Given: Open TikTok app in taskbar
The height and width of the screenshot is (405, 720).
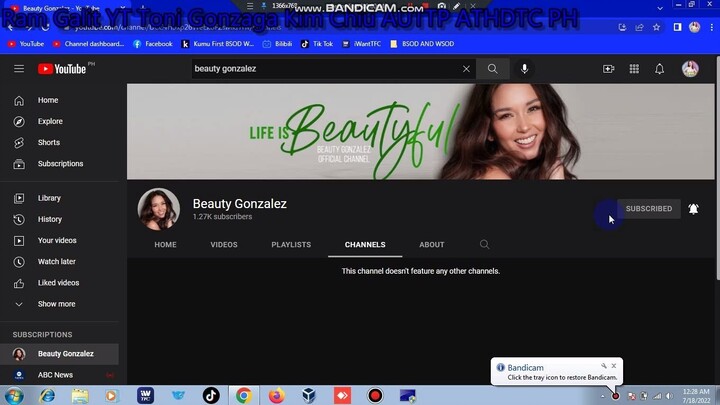Looking at the screenshot, I should tap(211, 395).
